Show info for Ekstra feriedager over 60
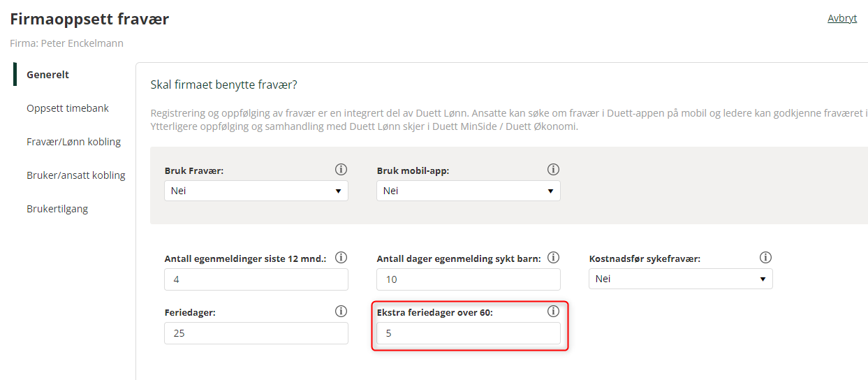 (x=553, y=312)
